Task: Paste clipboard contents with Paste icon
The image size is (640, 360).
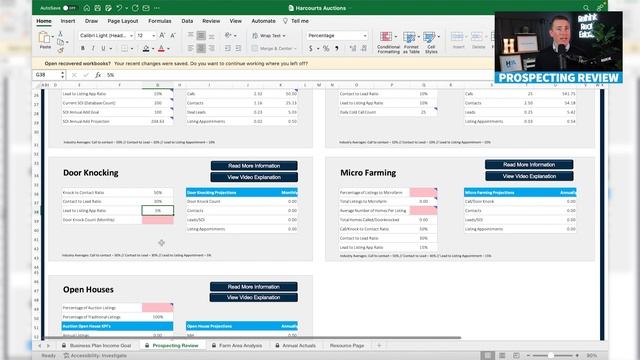Action: pos(44,38)
